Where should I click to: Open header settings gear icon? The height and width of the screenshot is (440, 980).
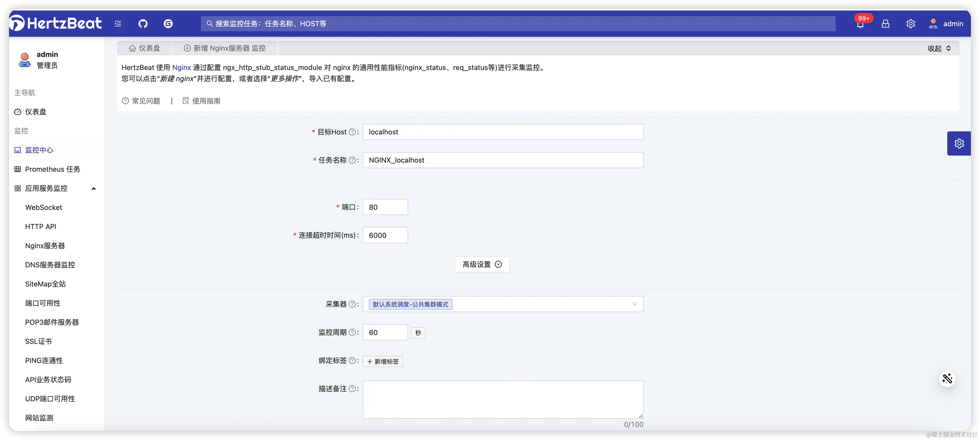[x=910, y=24]
